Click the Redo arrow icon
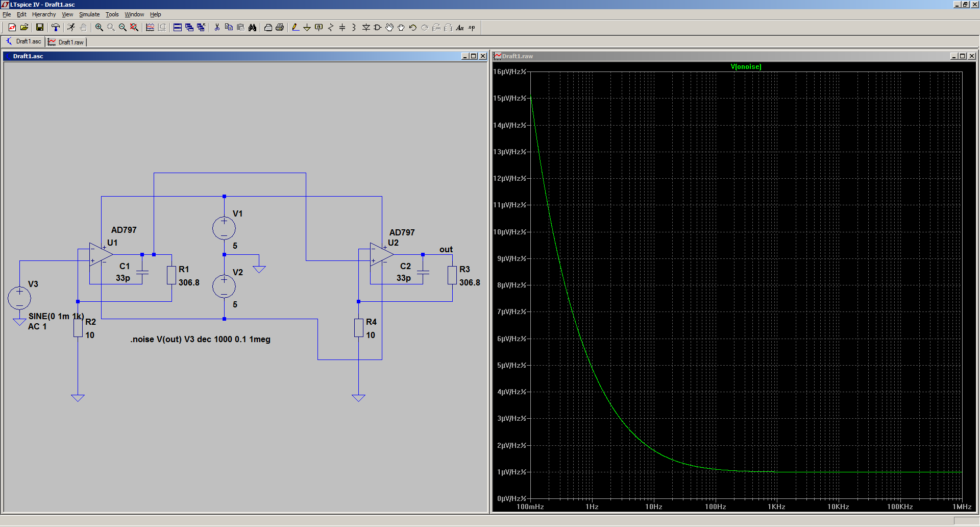Viewport: 980px width, 527px height. 425,28
